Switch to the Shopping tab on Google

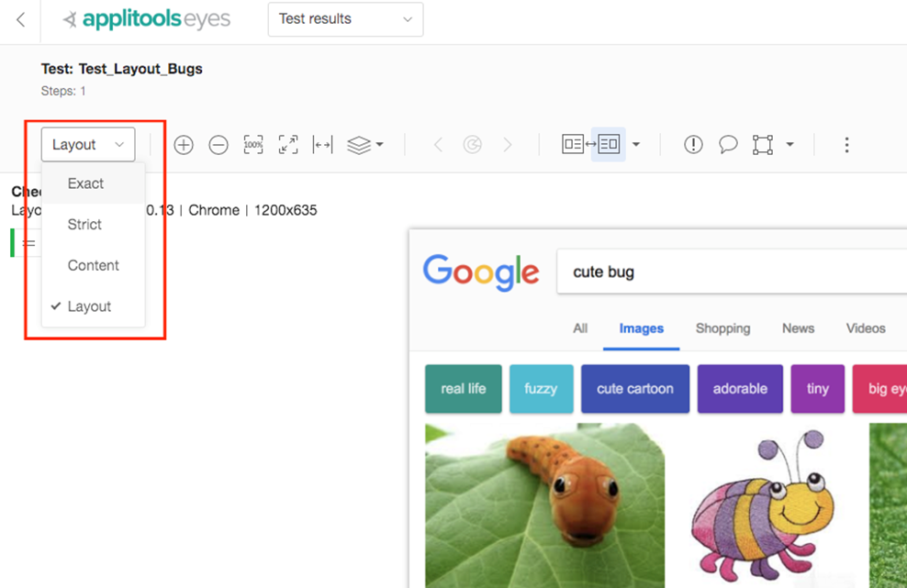pyautogui.click(x=723, y=327)
